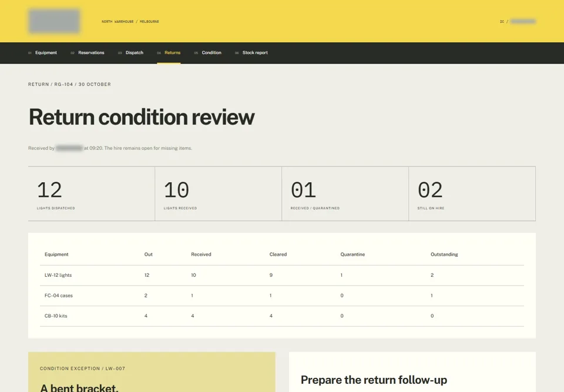Select the FC-04 cases row name
This screenshot has width=564, height=392.
(59, 296)
